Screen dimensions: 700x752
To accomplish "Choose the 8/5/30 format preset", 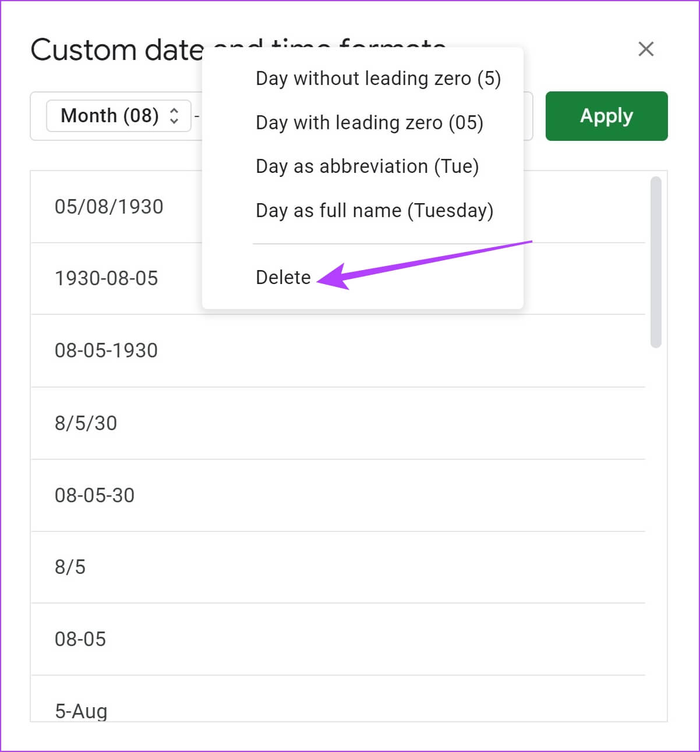I will point(86,423).
